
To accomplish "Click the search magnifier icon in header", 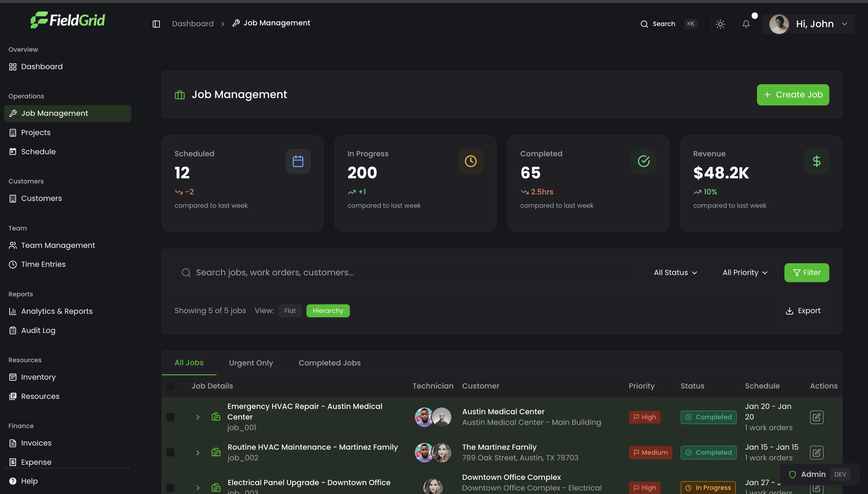I will pyautogui.click(x=644, y=24).
